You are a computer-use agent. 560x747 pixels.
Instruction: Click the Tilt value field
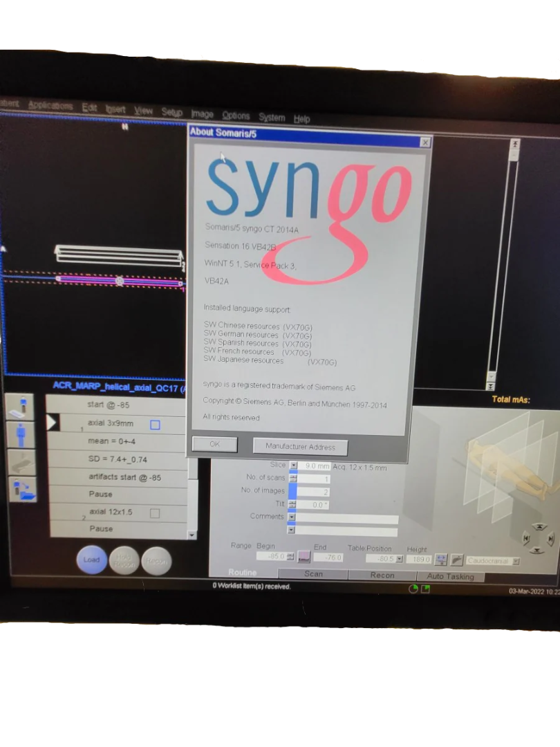tap(313, 504)
